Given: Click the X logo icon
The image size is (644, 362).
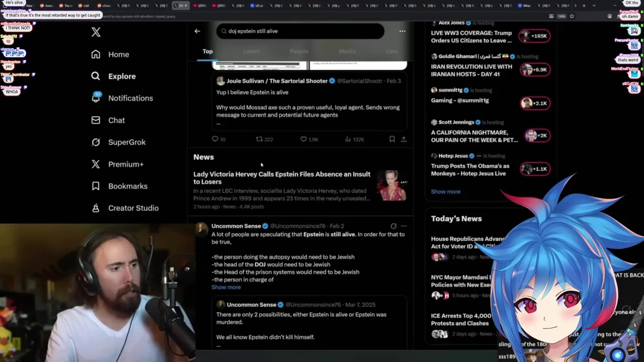Looking at the screenshot, I should click(x=96, y=33).
